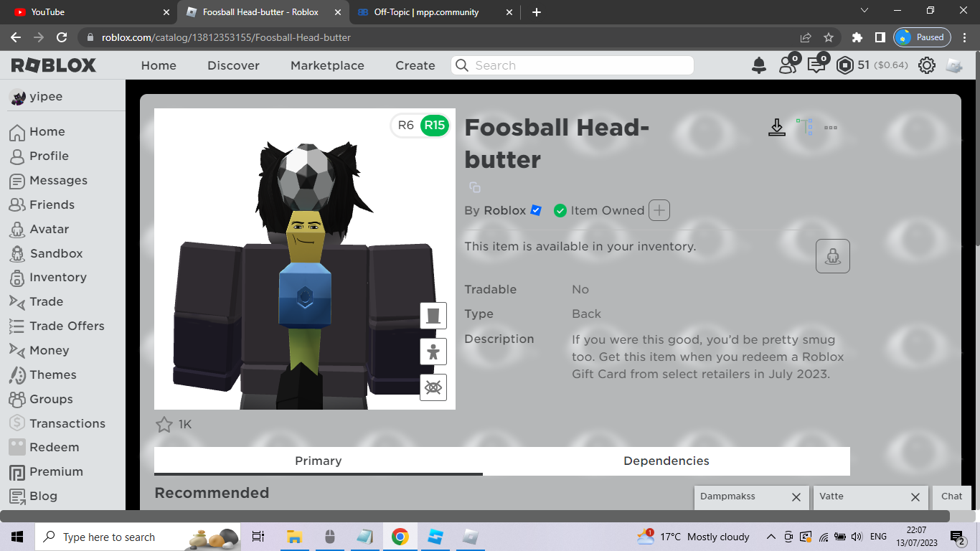The height and width of the screenshot is (551, 980).
Task: Click the hat accessory preview button
Action: point(433,316)
